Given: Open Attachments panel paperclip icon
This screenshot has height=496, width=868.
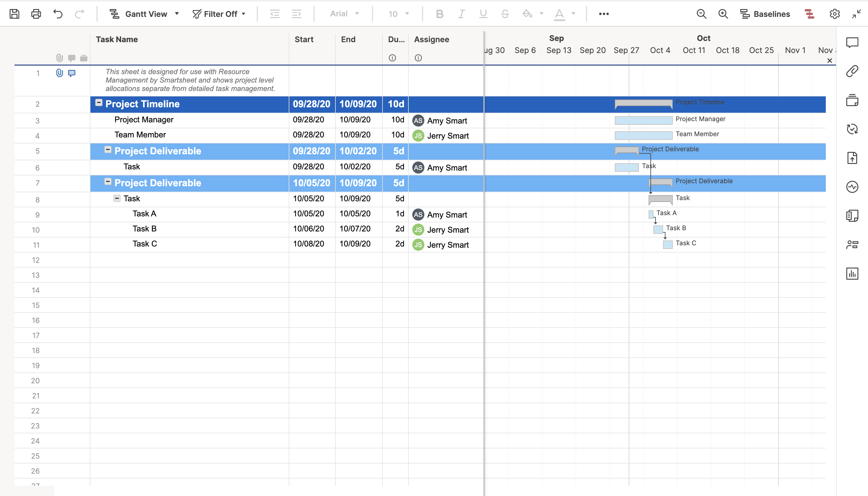Looking at the screenshot, I should pos(852,71).
